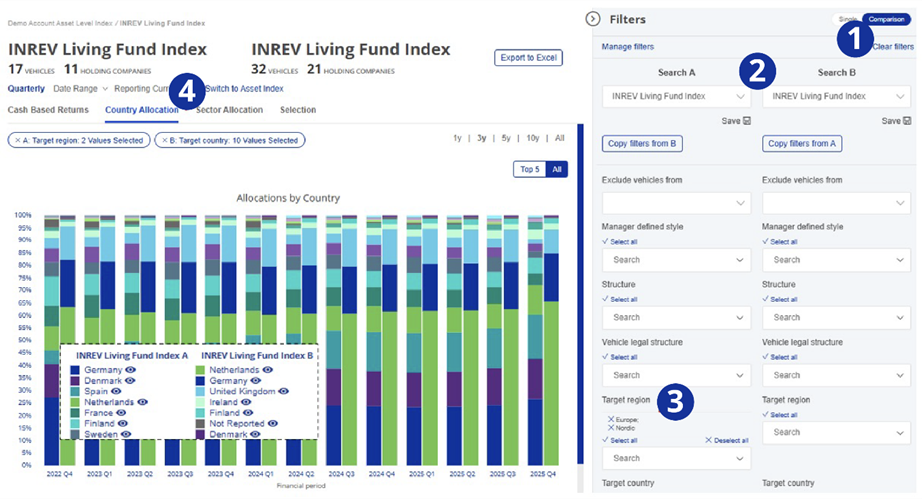
Task: Collapse the Filters panel arrow icon
Action: pyautogui.click(x=592, y=18)
